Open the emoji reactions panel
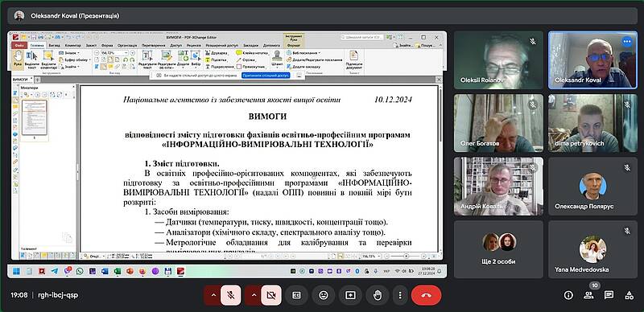644x312 pixels. pyautogui.click(x=324, y=295)
